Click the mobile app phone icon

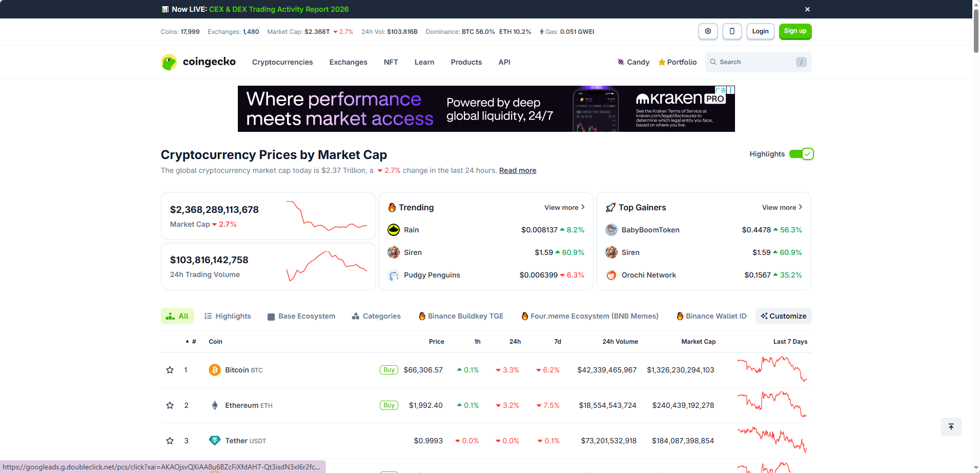732,31
